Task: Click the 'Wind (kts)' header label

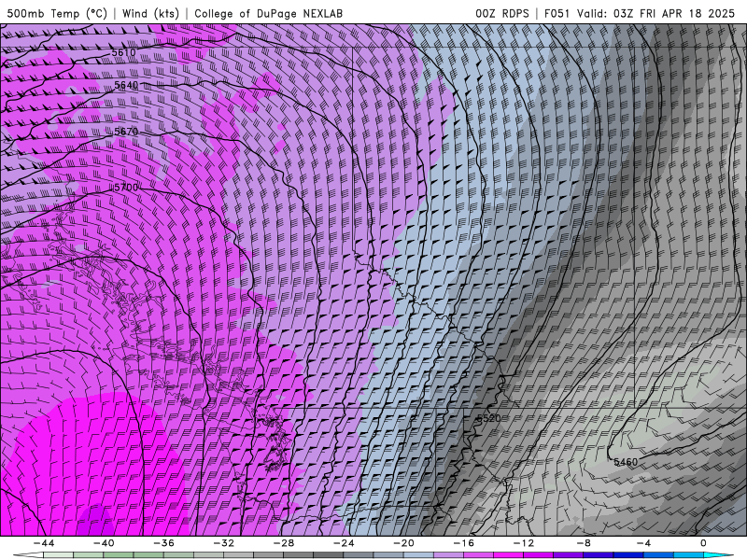Action: pos(150,13)
